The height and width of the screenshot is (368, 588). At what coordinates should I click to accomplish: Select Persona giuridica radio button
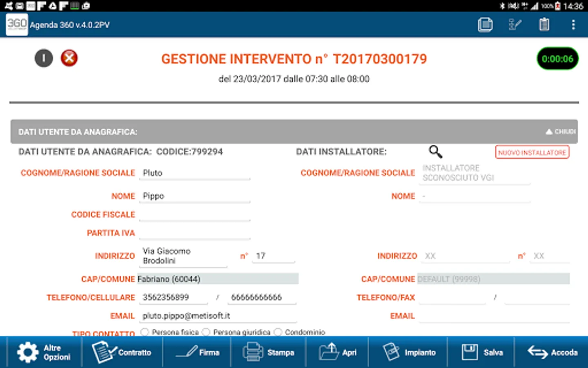(206, 332)
